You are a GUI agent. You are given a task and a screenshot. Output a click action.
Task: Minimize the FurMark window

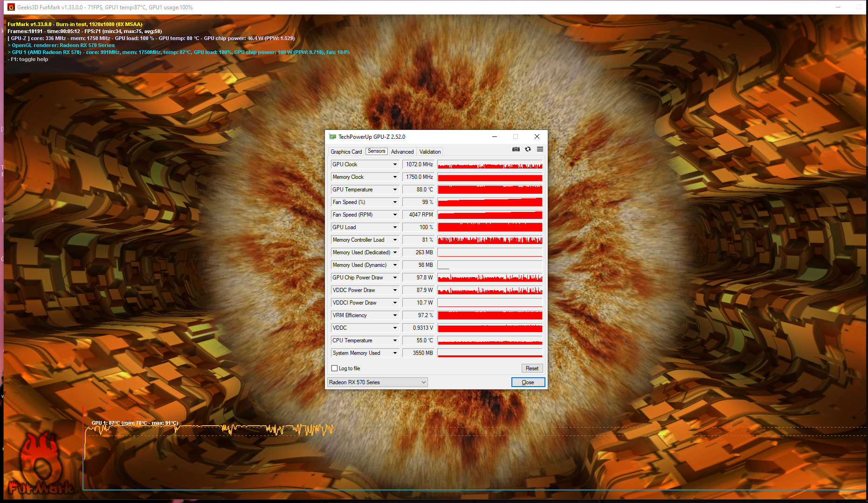838,7
